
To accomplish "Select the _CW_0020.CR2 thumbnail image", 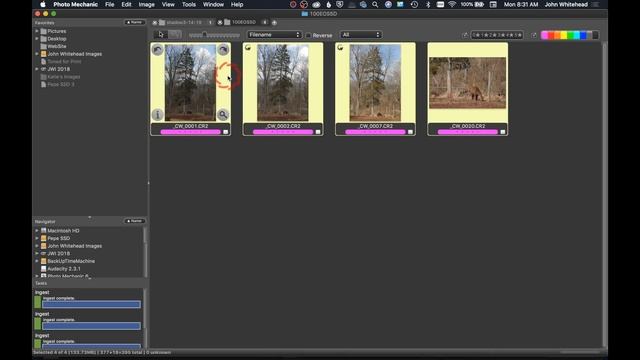I will click(x=467, y=83).
